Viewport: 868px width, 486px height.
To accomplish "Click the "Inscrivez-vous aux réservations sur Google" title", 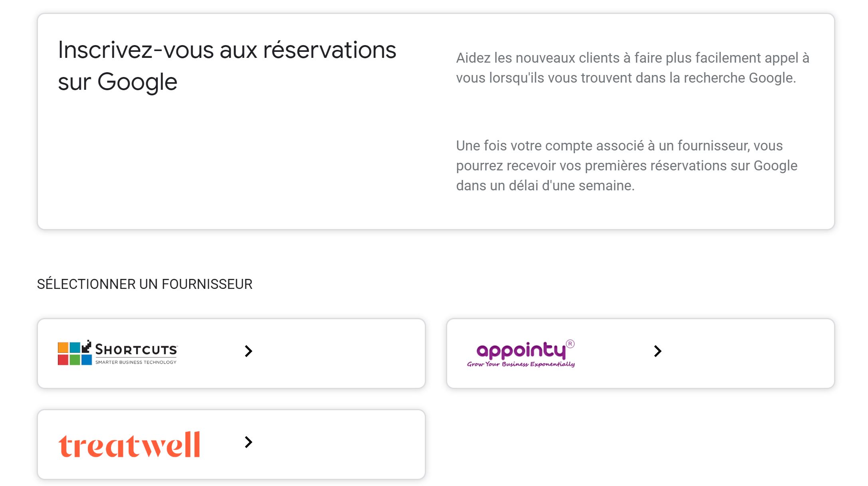I will 227,66.
